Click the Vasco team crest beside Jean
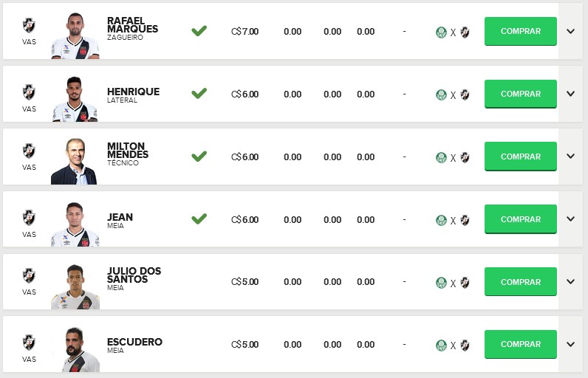This screenshot has height=378, width=588. pos(29,217)
